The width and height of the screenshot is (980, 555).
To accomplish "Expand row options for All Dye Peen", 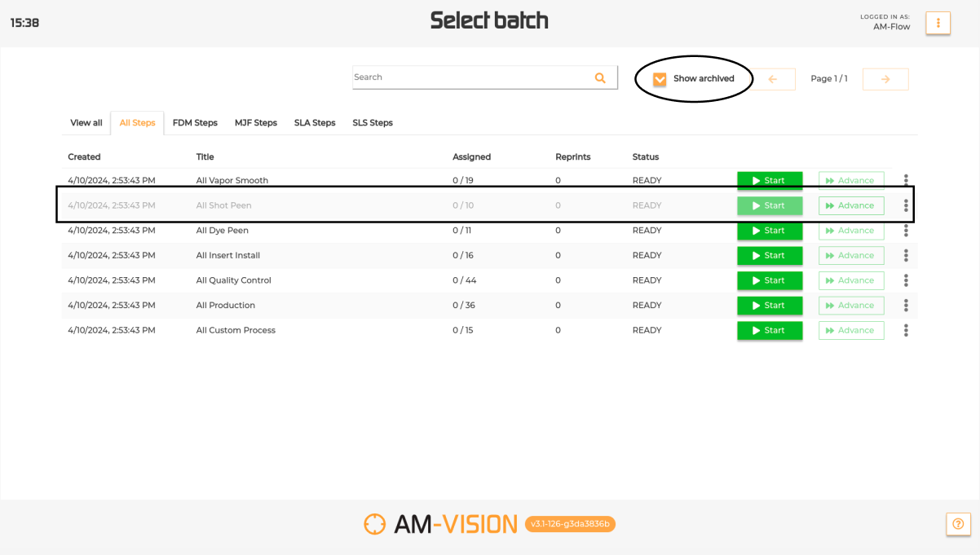I will tap(906, 231).
